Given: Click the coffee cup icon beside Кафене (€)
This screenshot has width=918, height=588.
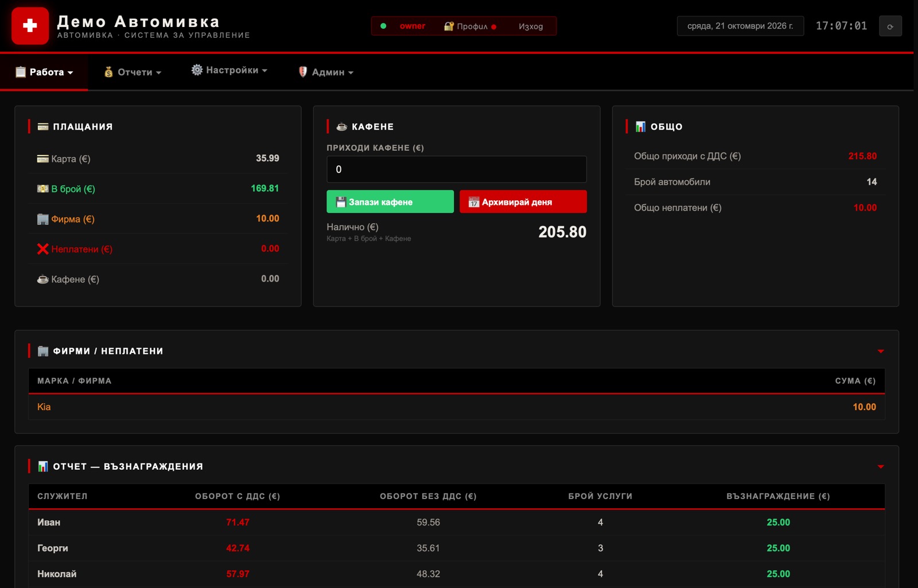Looking at the screenshot, I should click(x=42, y=279).
